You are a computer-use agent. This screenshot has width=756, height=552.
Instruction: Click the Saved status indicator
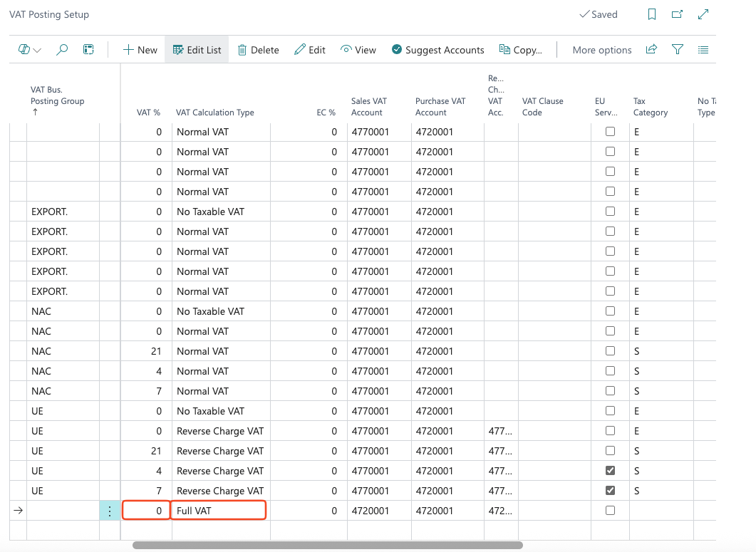pyautogui.click(x=599, y=14)
